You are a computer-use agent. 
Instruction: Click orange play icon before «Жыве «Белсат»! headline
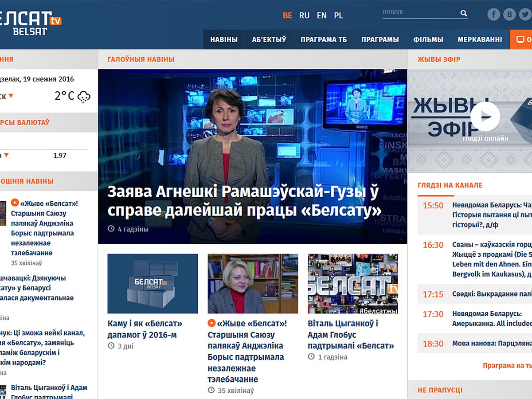[x=212, y=323]
